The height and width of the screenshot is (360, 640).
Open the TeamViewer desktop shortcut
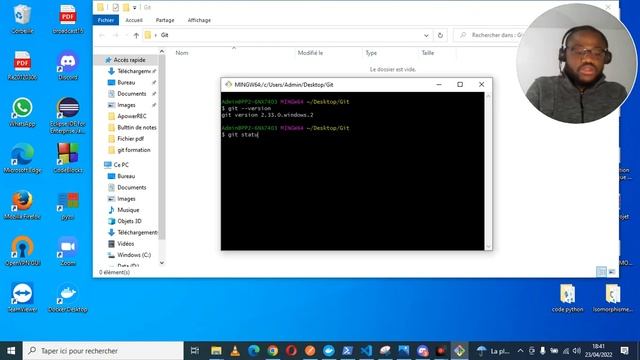22,298
